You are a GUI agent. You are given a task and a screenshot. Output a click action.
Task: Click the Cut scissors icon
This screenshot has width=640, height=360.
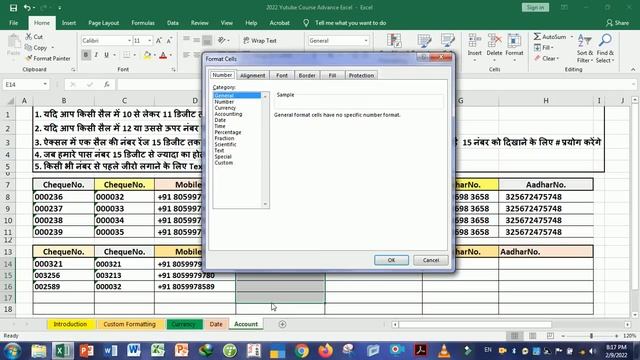click(x=29, y=37)
